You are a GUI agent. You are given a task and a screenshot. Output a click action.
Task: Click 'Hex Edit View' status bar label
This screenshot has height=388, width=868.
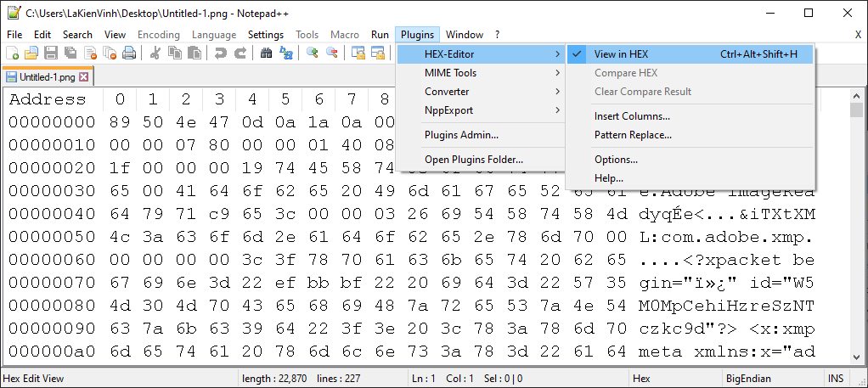(x=33, y=379)
